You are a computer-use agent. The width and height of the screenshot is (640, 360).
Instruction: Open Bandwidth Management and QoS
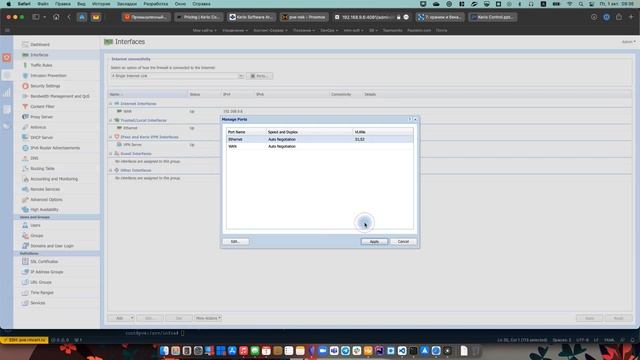(x=60, y=96)
